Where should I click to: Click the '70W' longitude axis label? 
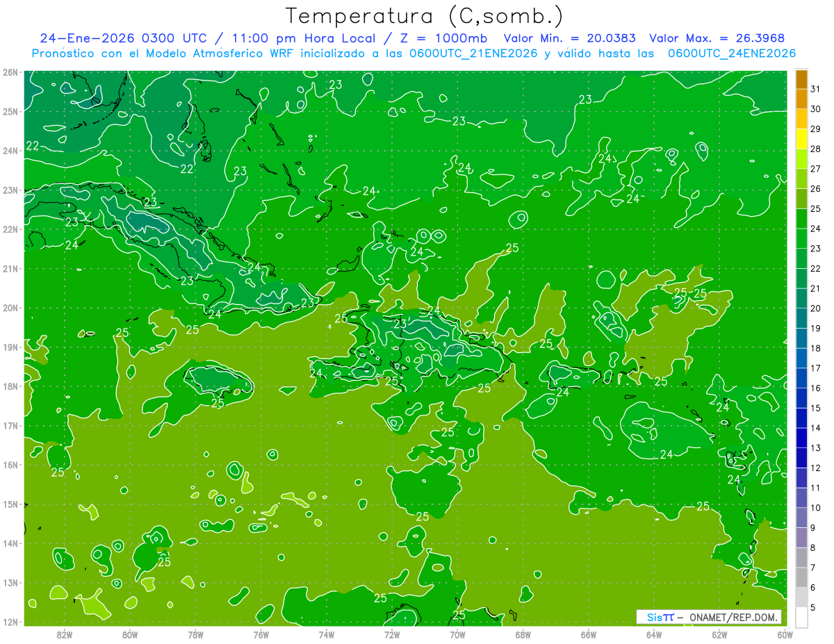click(457, 634)
